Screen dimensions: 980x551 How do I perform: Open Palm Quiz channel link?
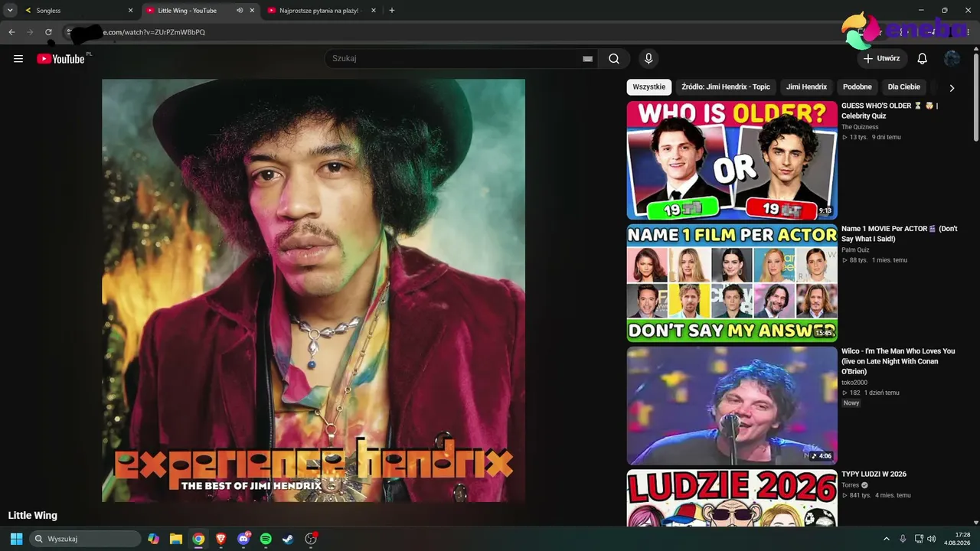click(855, 249)
